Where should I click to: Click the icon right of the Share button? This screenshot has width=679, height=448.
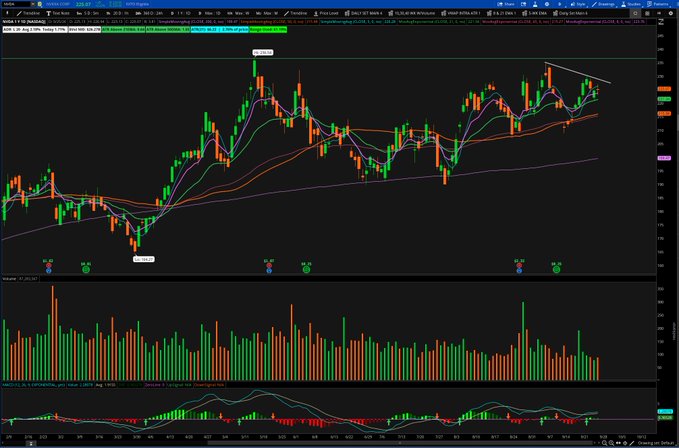(524, 4)
